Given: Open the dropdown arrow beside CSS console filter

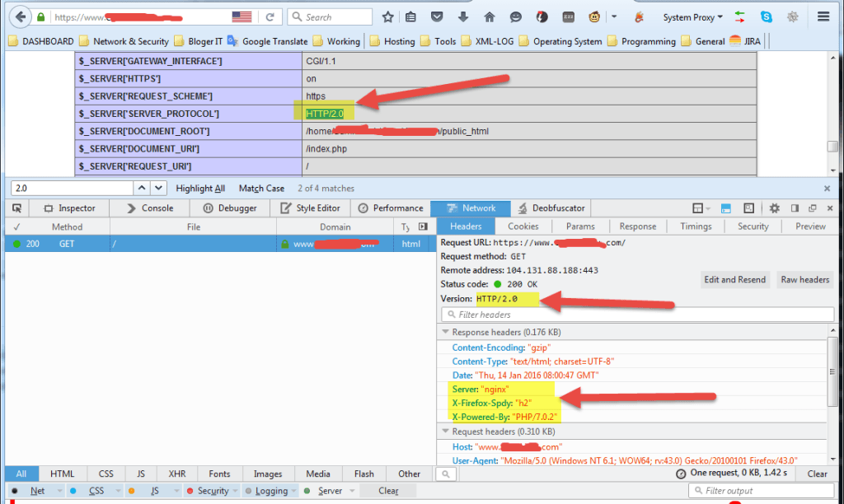Looking at the screenshot, I should point(119,491).
